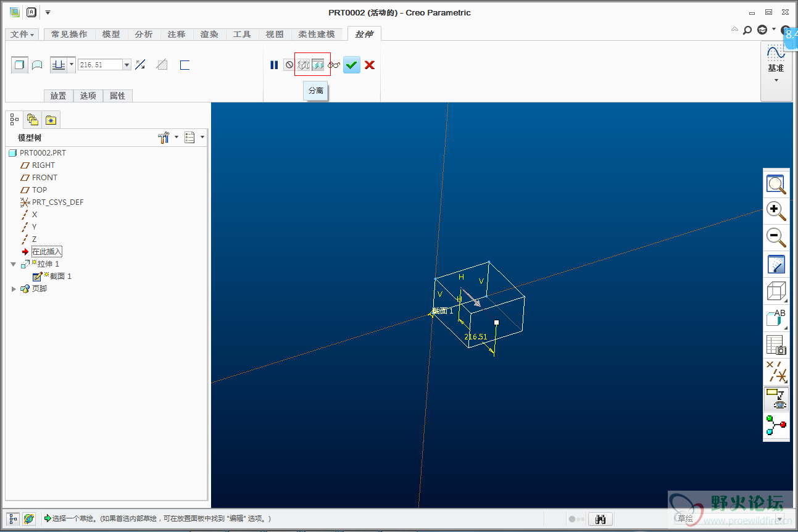This screenshot has width=798, height=532.
Task: Toggle the unattached preview icon
Action: 303,65
